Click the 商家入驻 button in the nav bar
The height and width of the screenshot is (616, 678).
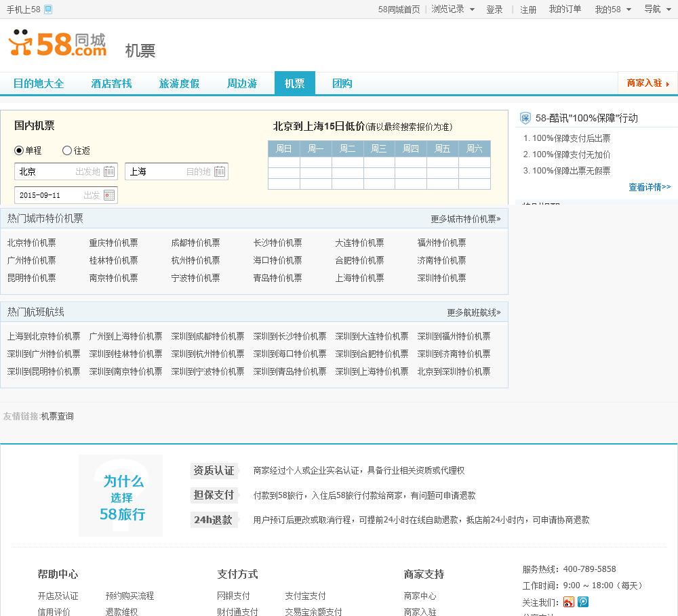[x=647, y=83]
